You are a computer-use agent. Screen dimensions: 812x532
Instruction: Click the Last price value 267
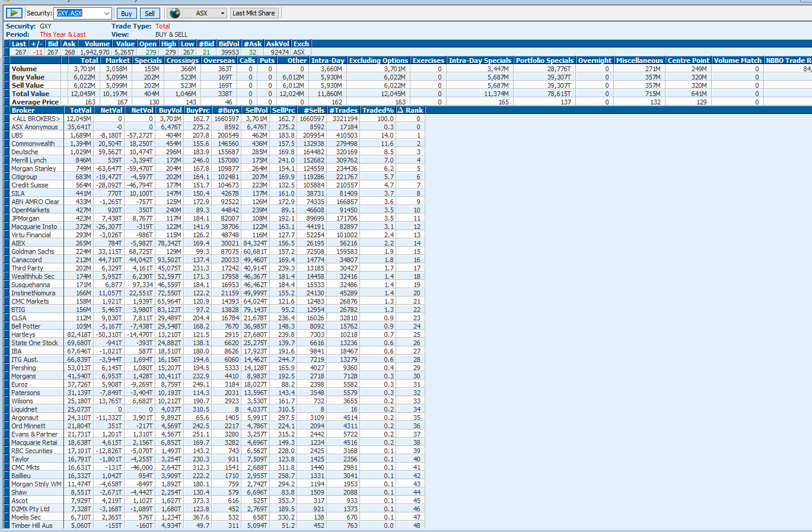coord(21,52)
